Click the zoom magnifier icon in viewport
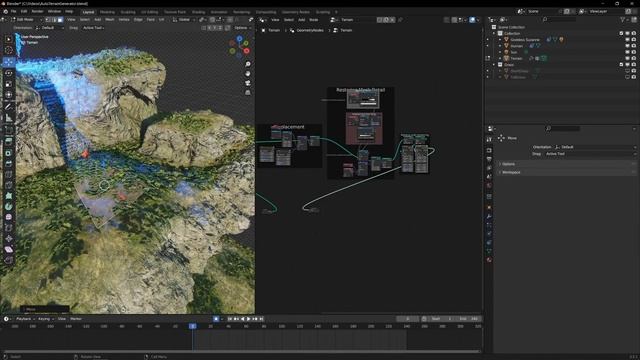The image size is (640, 360). coord(248,64)
